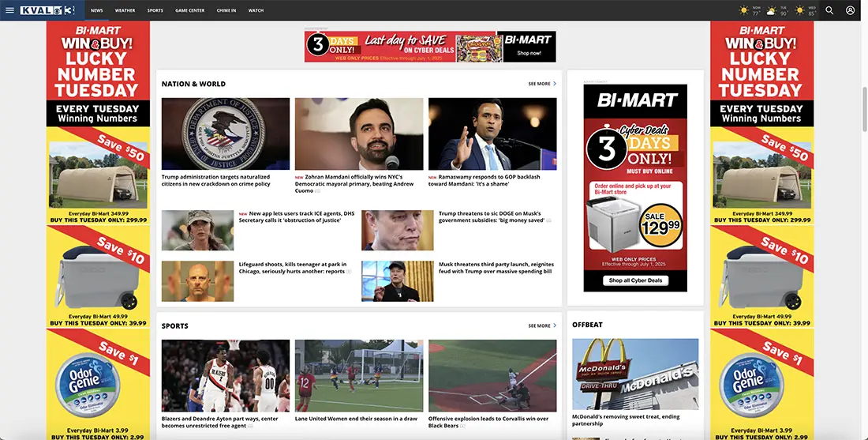
Task: Click Musk in black cap thumbnail
Action: tap(398, 281)
